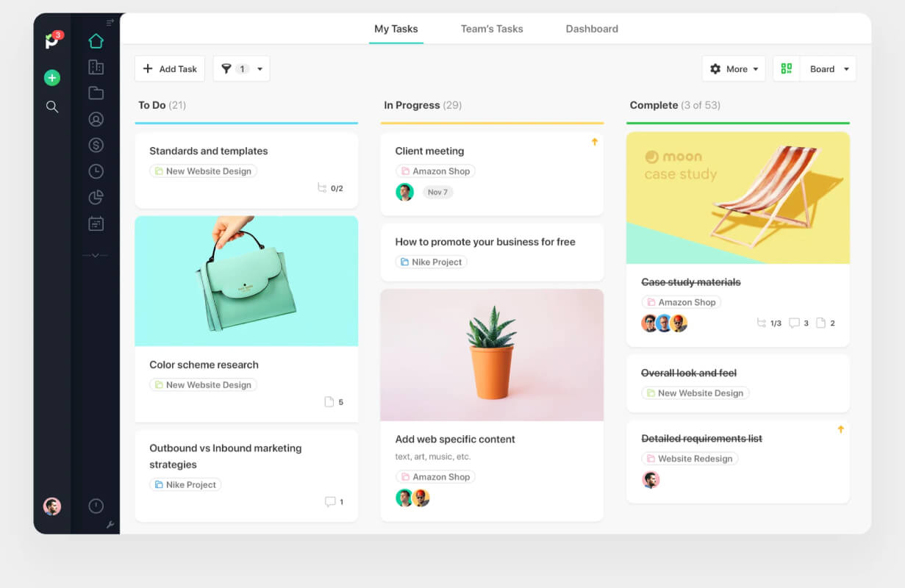Open the search magnifier icon
The image size is (905, 588).
pos(52,107)
